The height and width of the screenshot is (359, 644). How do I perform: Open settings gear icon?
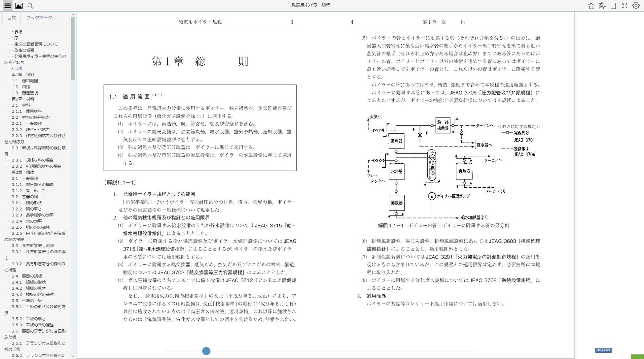[636, 6]
